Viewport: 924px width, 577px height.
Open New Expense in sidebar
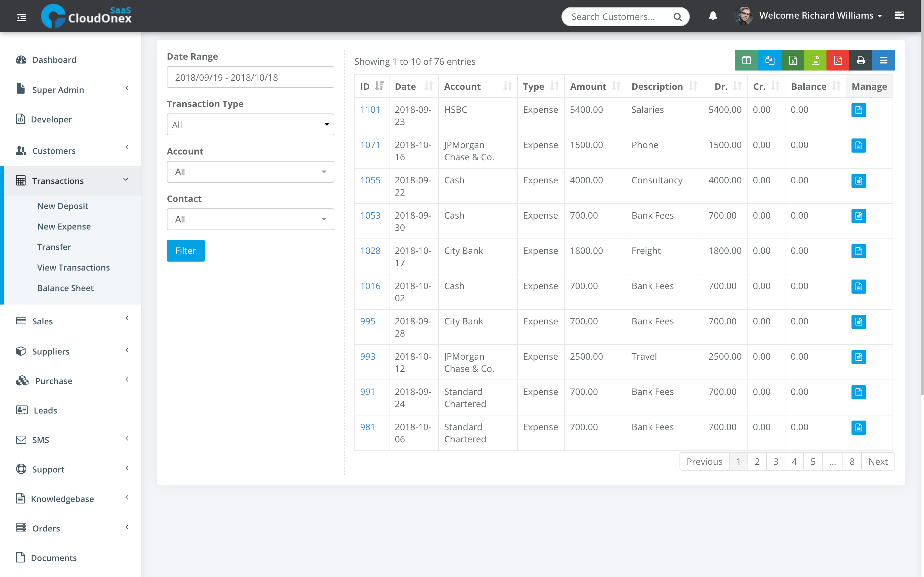coord(64,226)
